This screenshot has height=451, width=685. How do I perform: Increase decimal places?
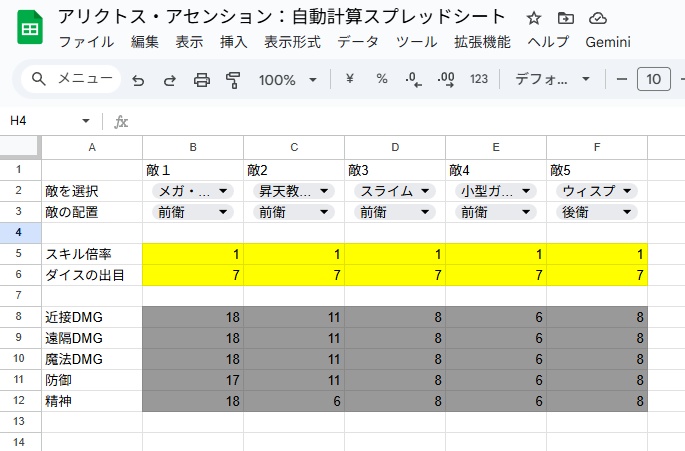coord(446,80)
